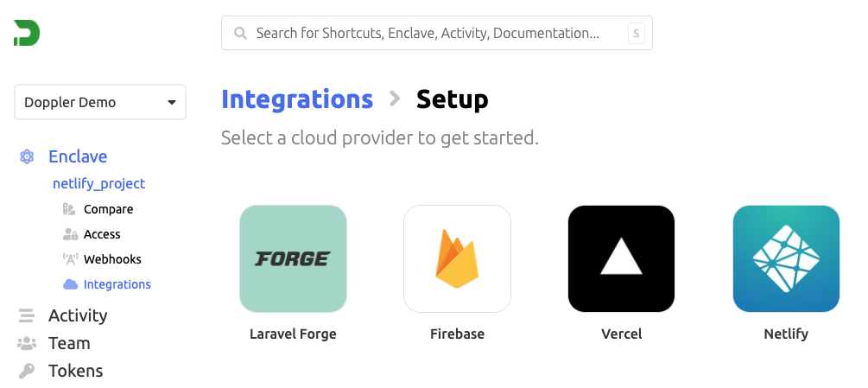Click the Webhooks antenna icon
868x388 pixels.
pyautogui.click(x=70, y=259)
